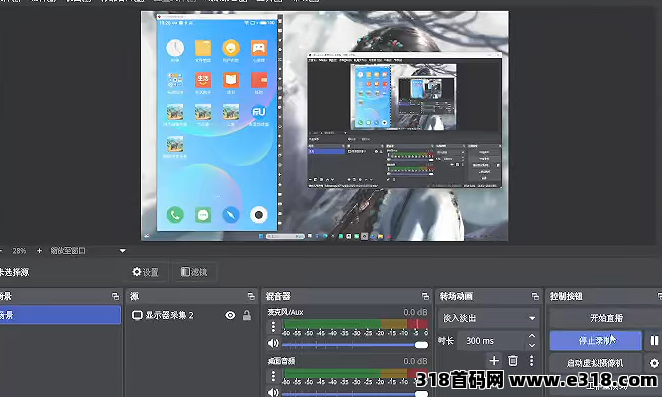Open the 缩放至窗口 preview scaling dropdown
The height and width of the screenshot is (397, 662).
[88, 251]
